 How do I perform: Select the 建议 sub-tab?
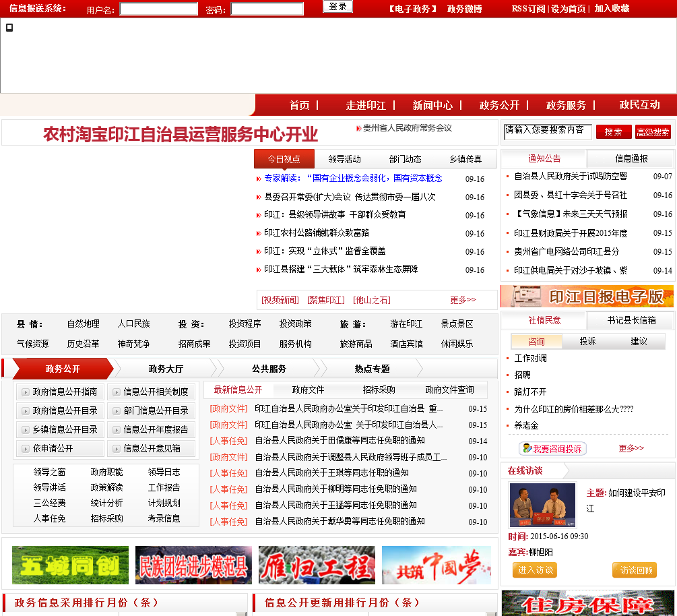[x=639, y=341]
